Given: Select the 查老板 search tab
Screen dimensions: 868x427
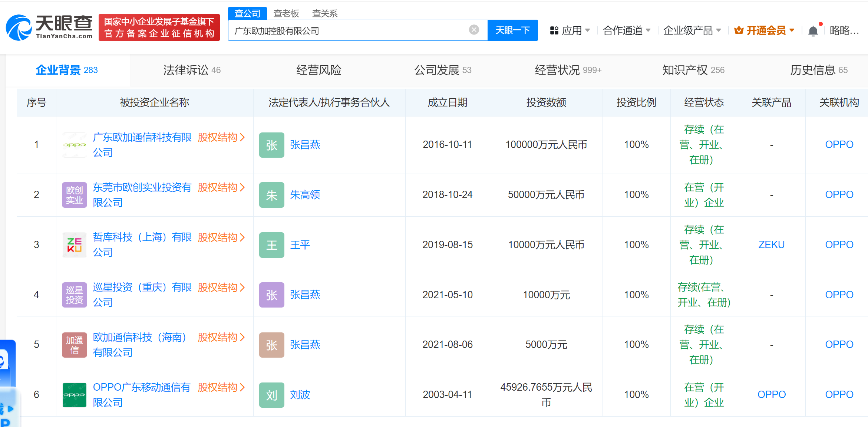Looking at the screenshot, I should coord(286,13).
